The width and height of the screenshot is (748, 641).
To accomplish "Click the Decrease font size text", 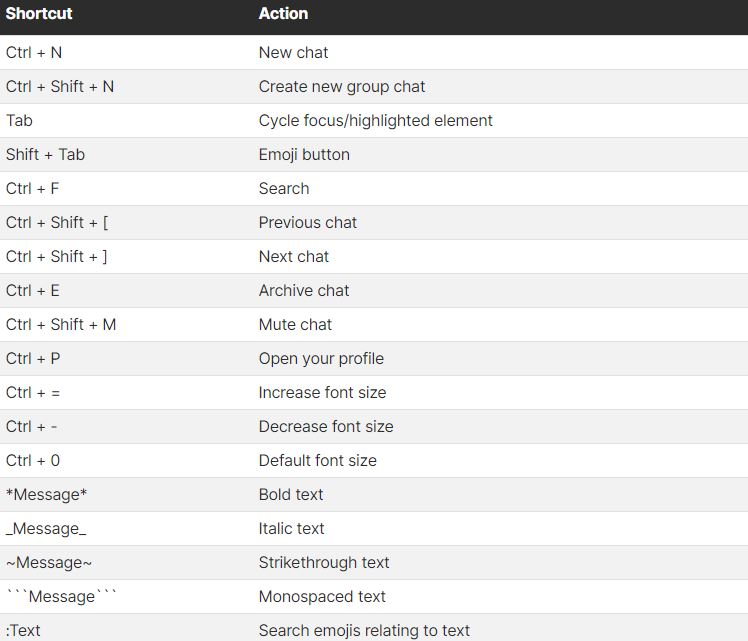I will tap(326, 426).
